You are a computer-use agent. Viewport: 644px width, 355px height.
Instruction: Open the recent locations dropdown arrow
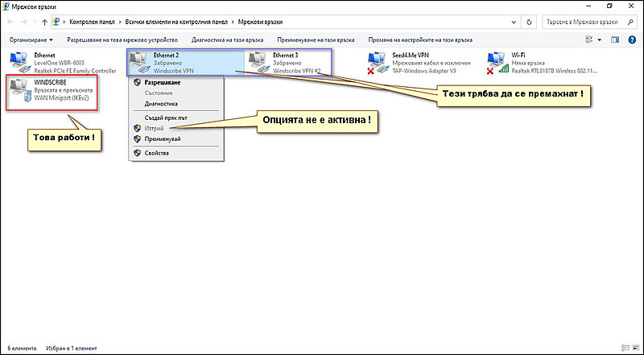click(x=35, y=23)
